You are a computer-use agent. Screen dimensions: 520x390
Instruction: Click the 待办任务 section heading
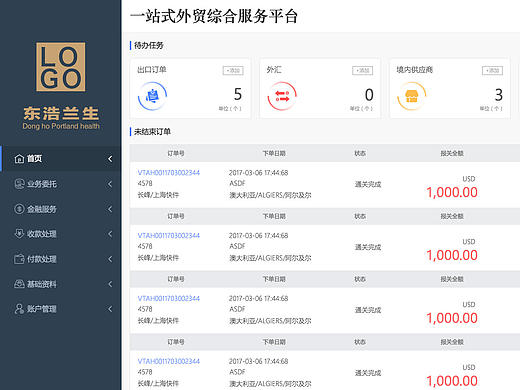click(149, 45)
